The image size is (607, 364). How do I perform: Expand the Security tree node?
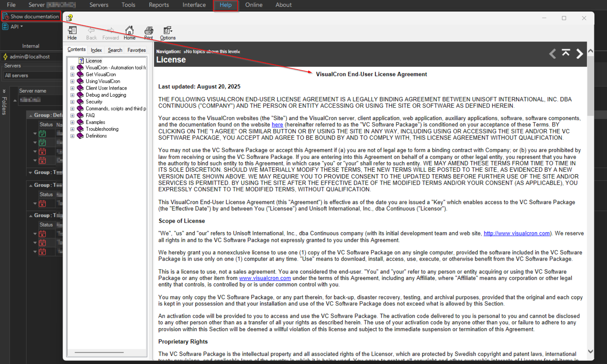point(72,102)
